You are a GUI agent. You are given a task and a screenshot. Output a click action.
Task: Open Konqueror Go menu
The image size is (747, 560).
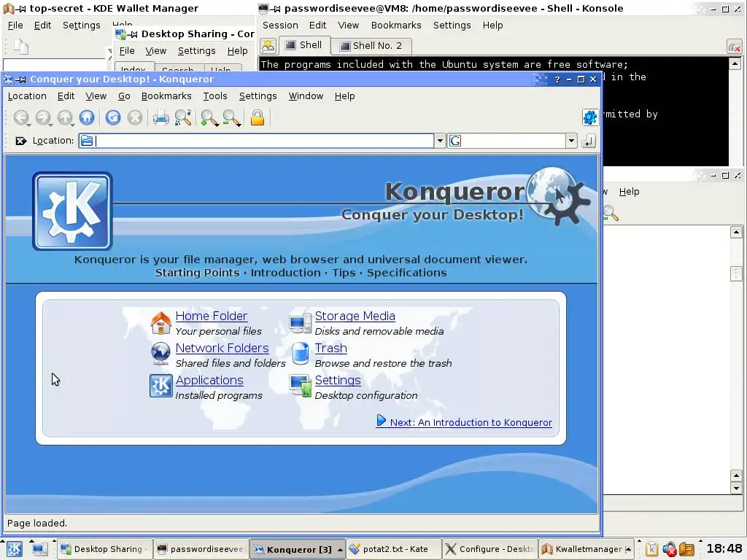point(124,96)
